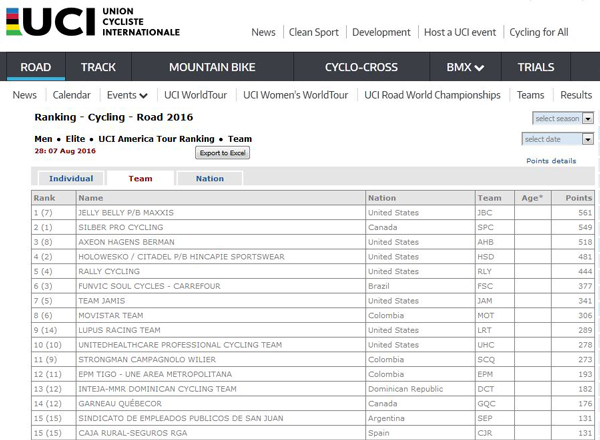Open Host a UCI event link
Viewport: 600px width, 440px height.
tap(460, 32)
